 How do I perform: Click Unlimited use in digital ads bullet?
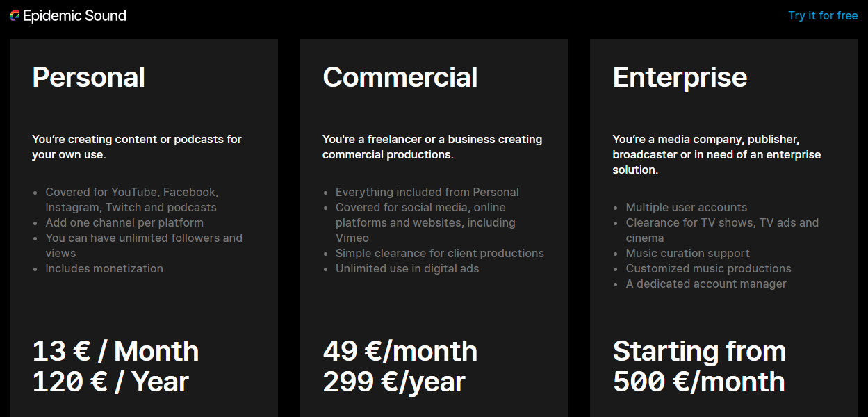click(x=407, y=268)
